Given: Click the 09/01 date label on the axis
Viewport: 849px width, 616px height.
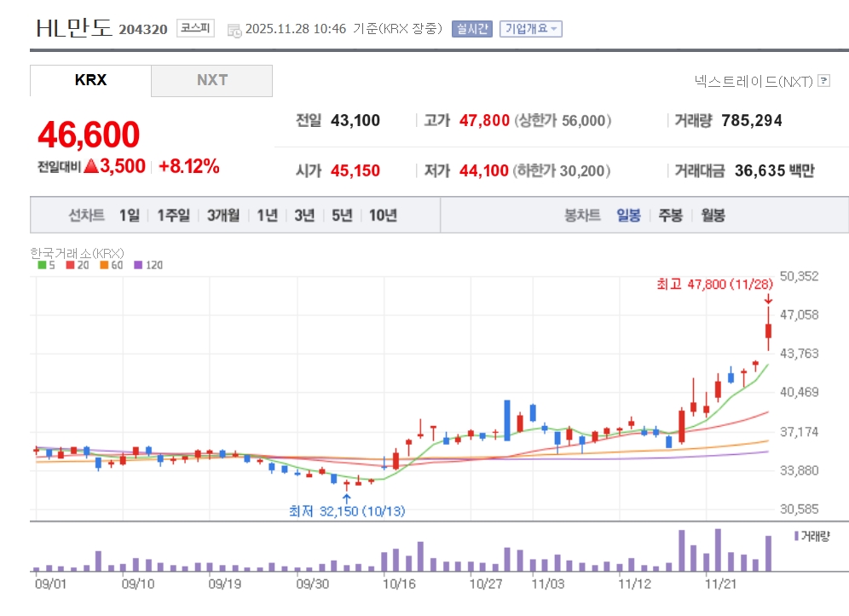Looking at the screenshot, I should pyautogui.click(x=50, y=584).
